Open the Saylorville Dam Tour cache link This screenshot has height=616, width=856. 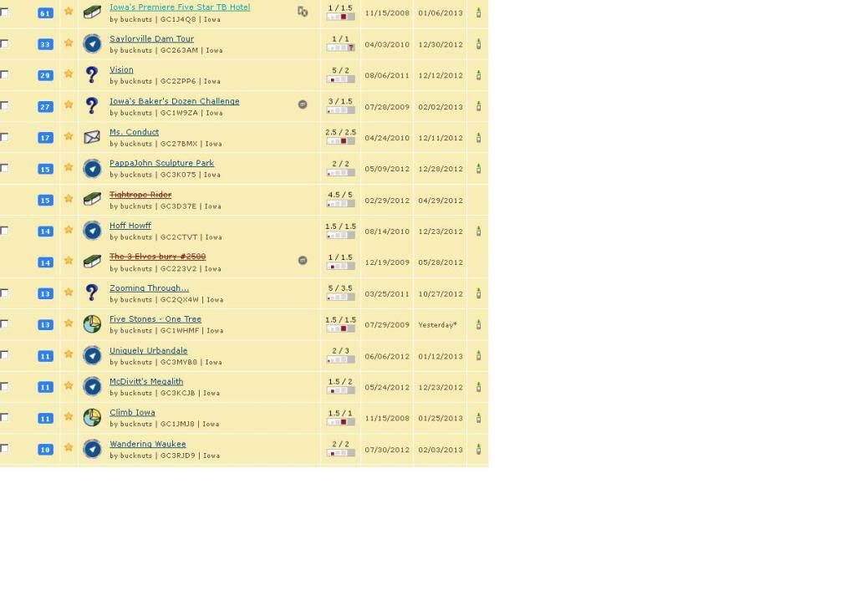pos(151,38)
